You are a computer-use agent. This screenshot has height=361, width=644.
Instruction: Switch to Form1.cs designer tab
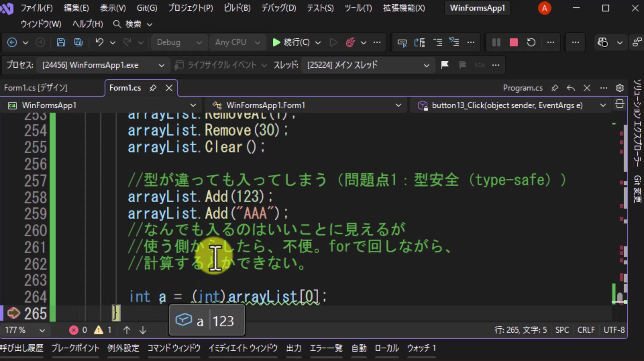pyautogui.click(x=36, y=88)
